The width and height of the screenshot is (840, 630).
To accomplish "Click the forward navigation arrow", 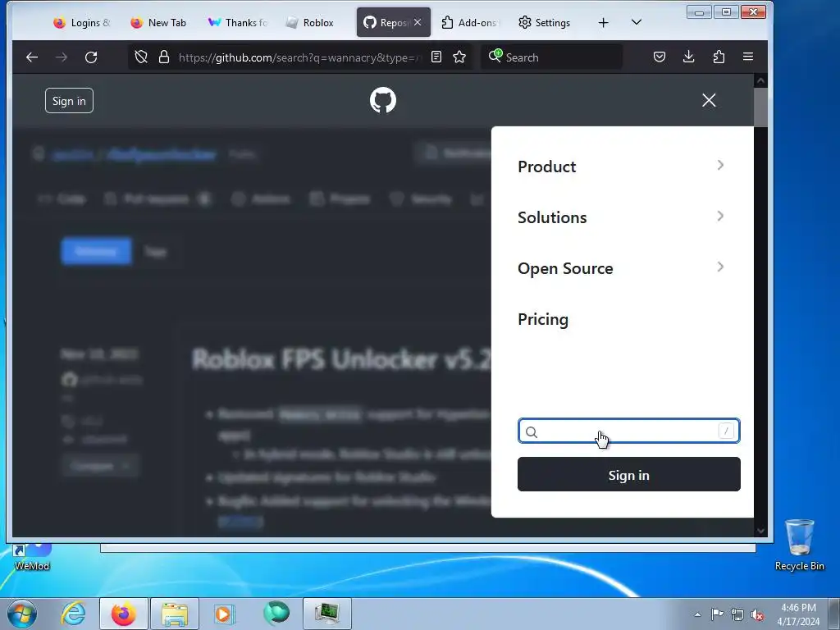I will pos(62,57).
